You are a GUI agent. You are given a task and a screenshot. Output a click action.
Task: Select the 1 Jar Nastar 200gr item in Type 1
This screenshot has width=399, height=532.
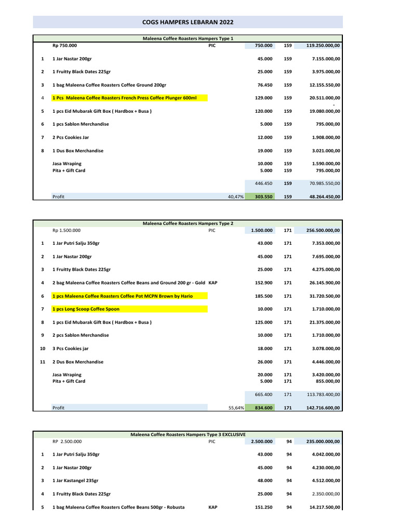coord(72,59)
